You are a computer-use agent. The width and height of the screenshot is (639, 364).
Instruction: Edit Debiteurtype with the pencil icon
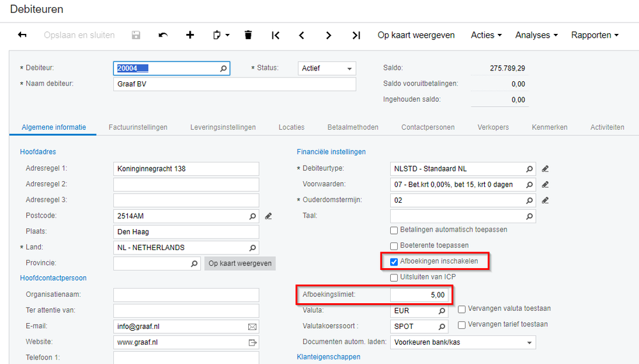[x=545, y=169]
